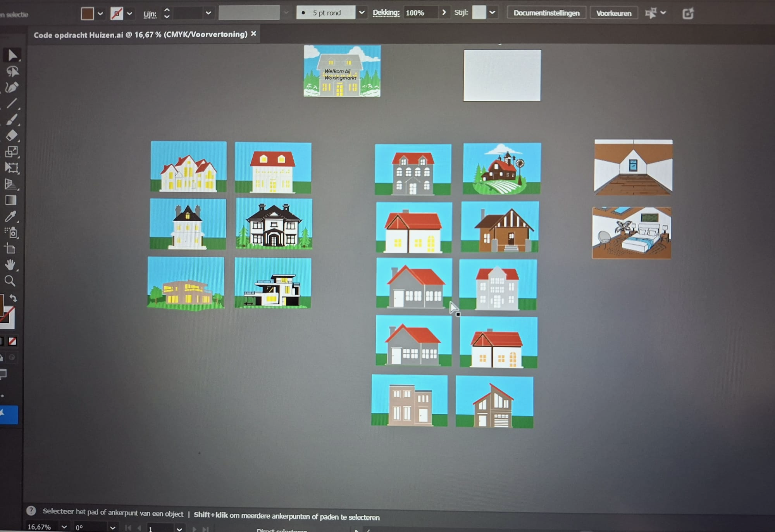Select the Perspective Grid tool
This screenshot has width=775, height=532.
coord(11,184)
